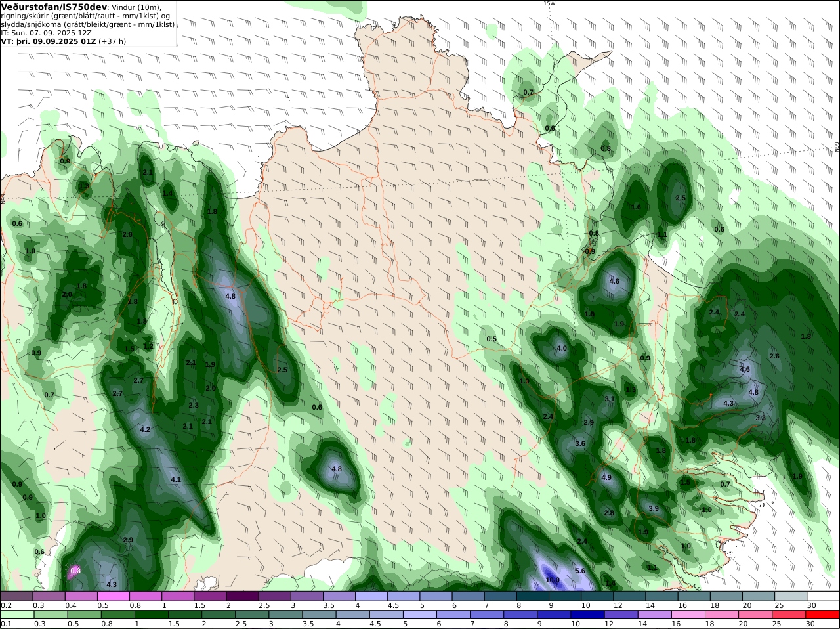
Task: Click the upper legend swatch above 0.2 label
Action: (x=16, y=596)
